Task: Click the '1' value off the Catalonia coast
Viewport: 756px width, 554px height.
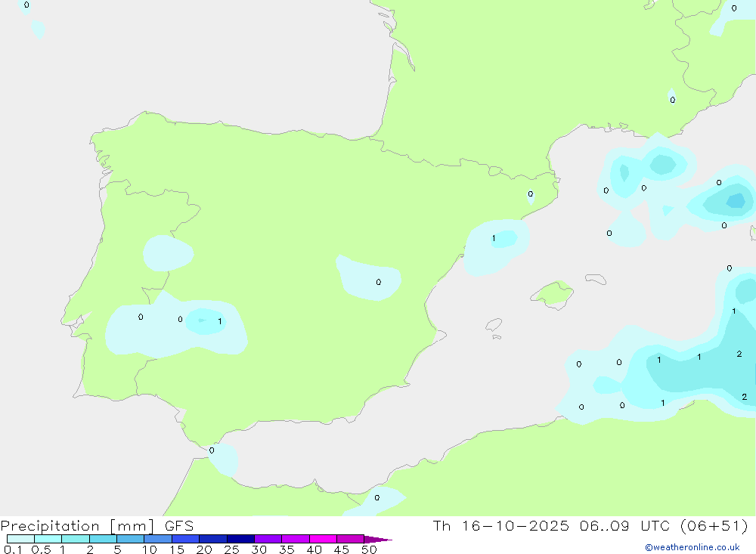Action: (493, 238)
